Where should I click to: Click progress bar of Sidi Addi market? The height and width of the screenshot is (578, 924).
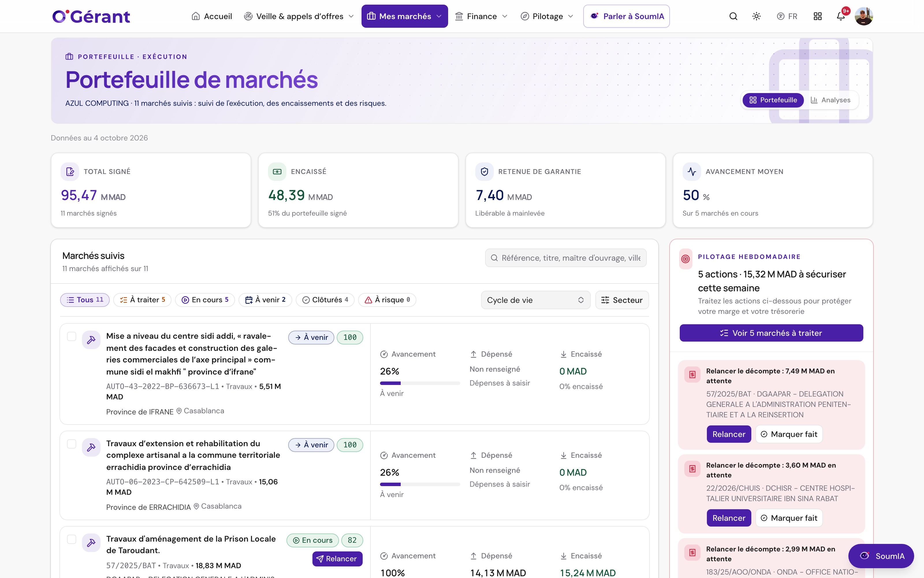click(x=420, y=383)
